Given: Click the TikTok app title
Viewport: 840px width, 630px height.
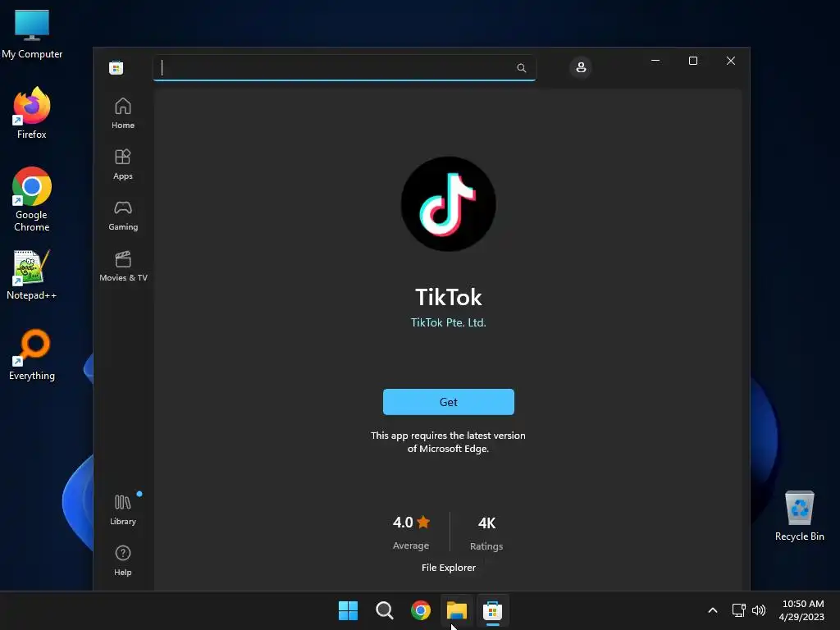Looking at the screenshot, I should point(449,297).
